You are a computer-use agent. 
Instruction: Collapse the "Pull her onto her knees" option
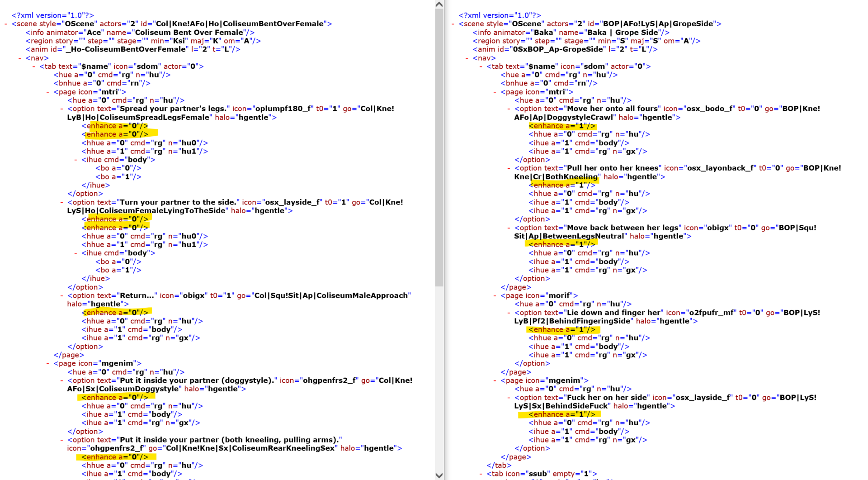tap(509, 168)
